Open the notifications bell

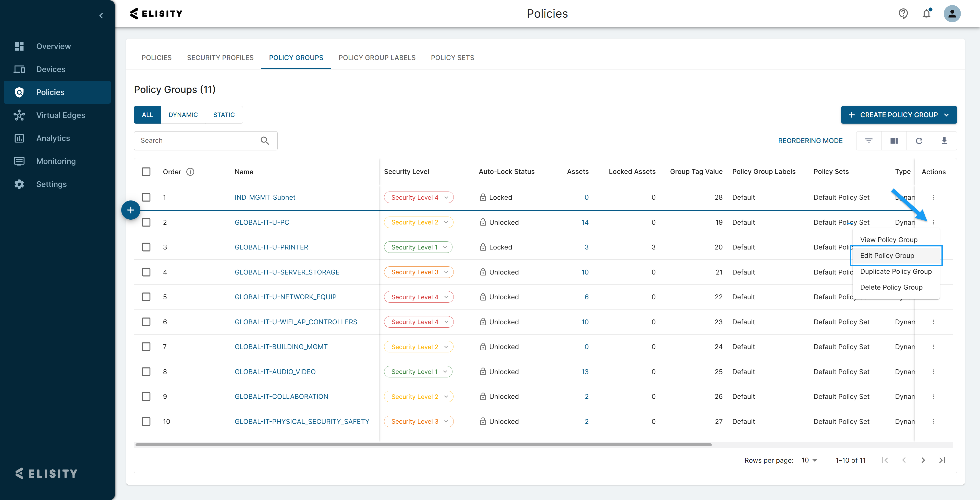926,14
